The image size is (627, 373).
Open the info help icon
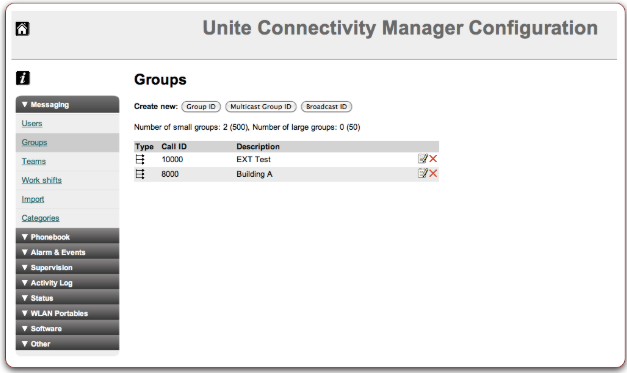[23, 78]
